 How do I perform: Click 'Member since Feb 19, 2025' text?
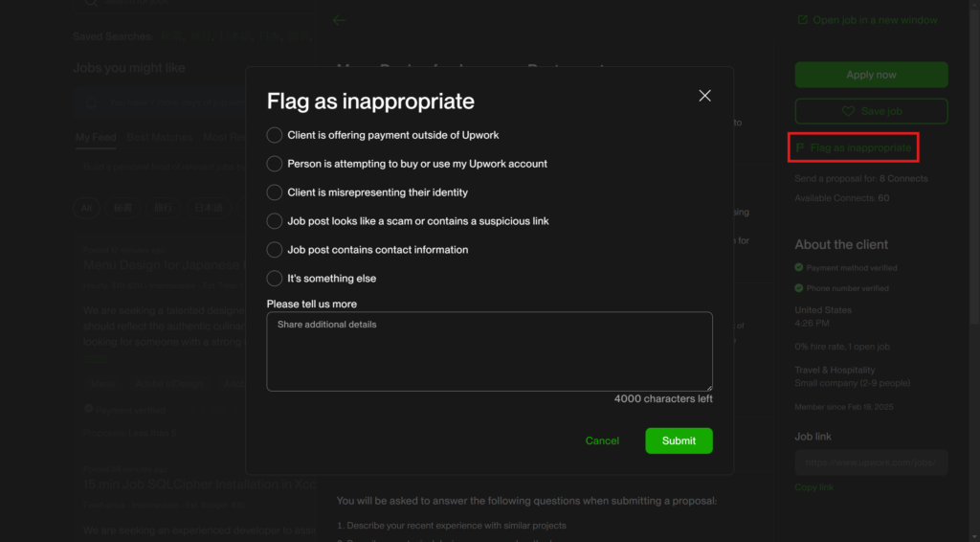coord(844,407)
